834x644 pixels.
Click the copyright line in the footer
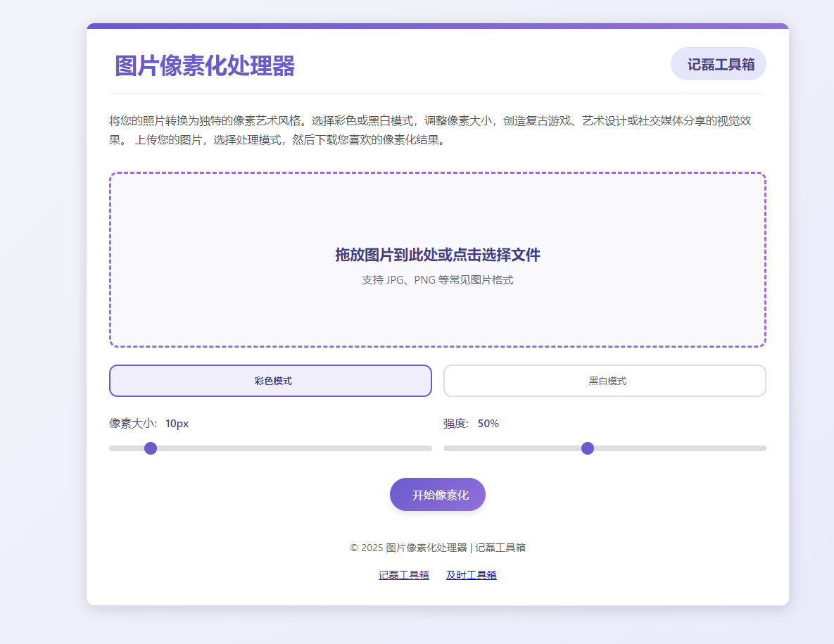[x=437, y=547]
